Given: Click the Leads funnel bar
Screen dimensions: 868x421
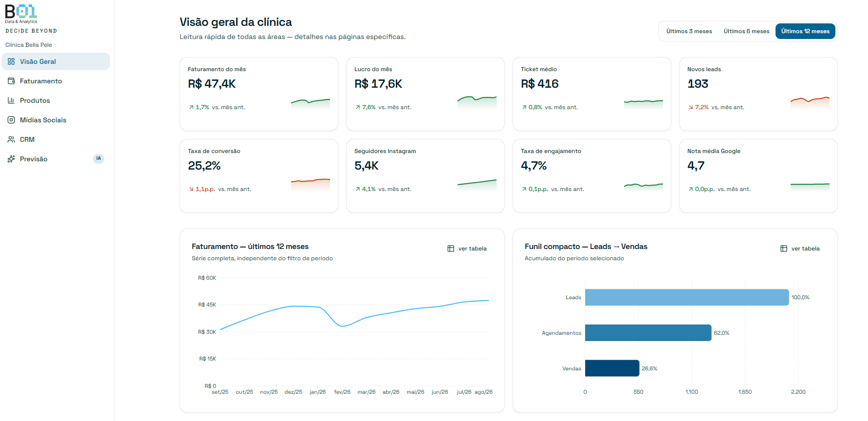Looking at the screenshot, I should pos(687,297).
